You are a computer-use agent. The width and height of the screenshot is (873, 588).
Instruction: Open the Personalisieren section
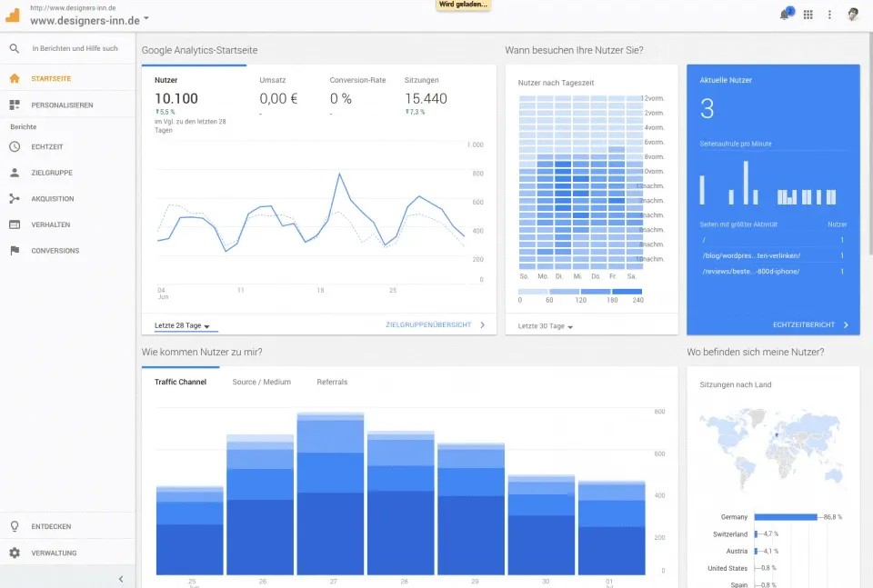pyautogui.click(x=13, y=104)
